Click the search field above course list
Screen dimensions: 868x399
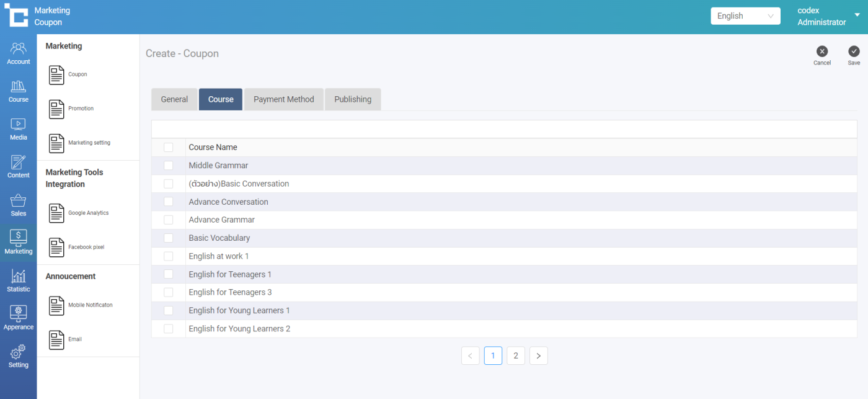[504, 129]
